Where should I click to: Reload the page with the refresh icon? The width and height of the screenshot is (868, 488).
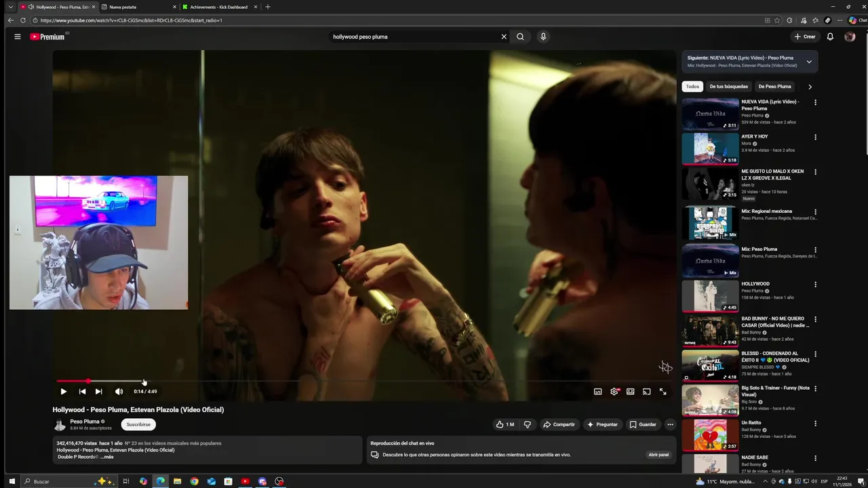coord(23,20)
